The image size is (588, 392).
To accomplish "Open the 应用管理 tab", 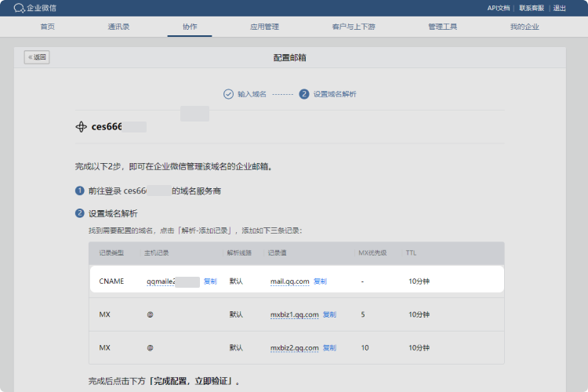I will click(x=264, y=27).
